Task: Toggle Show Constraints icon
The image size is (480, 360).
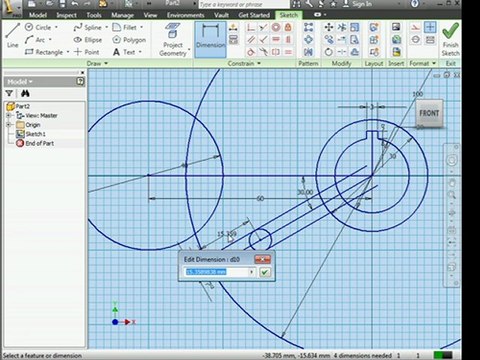Action: coord(233,40)
